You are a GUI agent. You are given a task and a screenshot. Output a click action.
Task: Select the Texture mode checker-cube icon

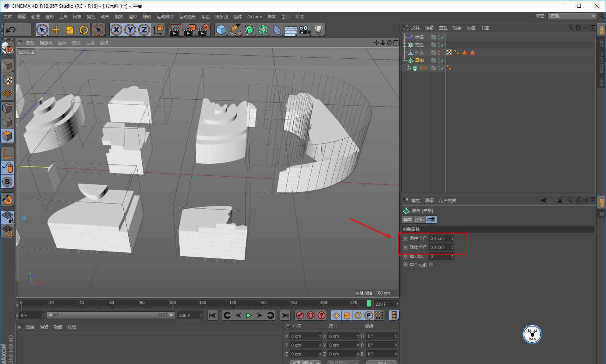tap(7, 80)
